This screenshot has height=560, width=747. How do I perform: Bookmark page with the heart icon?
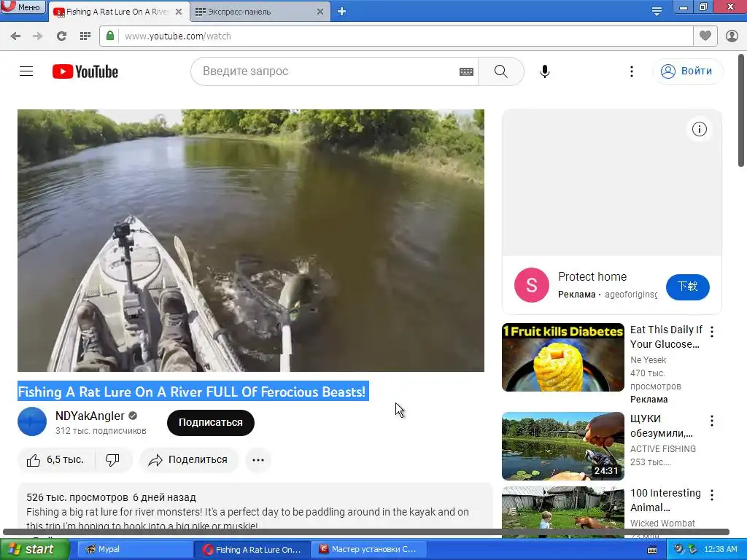(705, 36)
